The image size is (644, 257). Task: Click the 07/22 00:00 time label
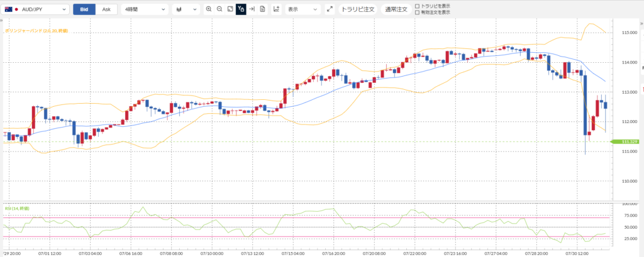[415, 254]
